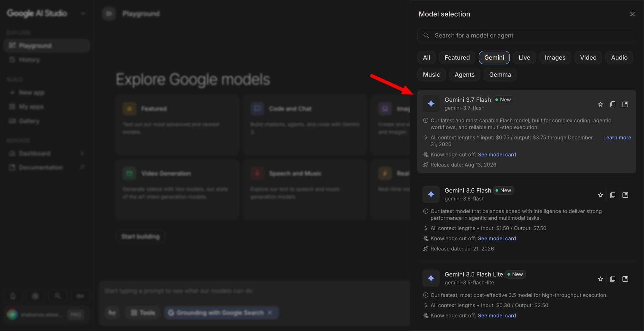Click the square panel icon on Gemini 3.7 Flash row
This screenshot has height=331, width=644.
625,104
